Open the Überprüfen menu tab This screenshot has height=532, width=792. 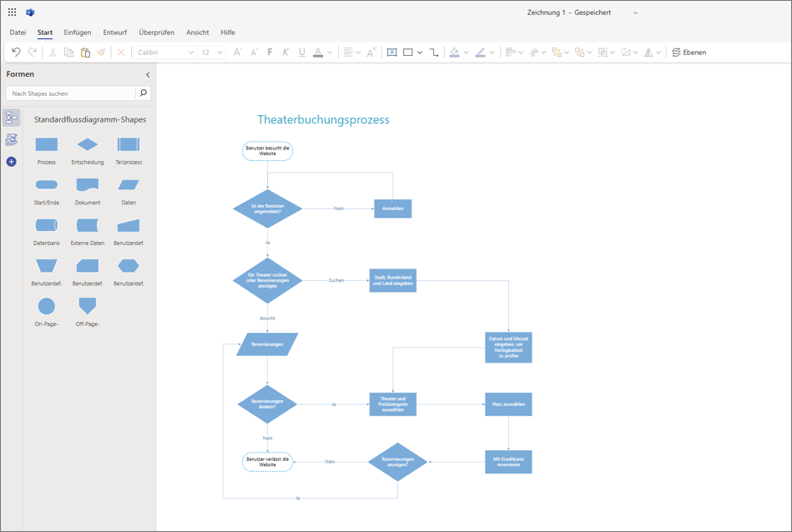(155, 32)
